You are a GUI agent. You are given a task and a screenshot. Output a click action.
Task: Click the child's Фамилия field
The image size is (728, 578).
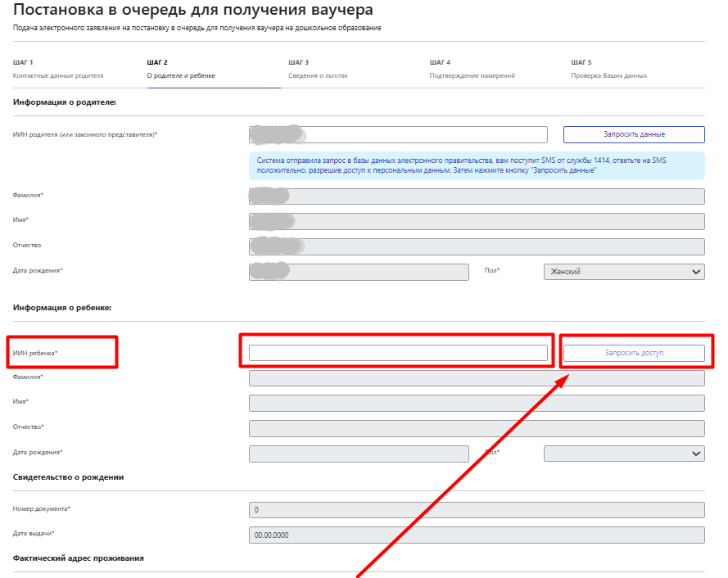tap(476, 378)
